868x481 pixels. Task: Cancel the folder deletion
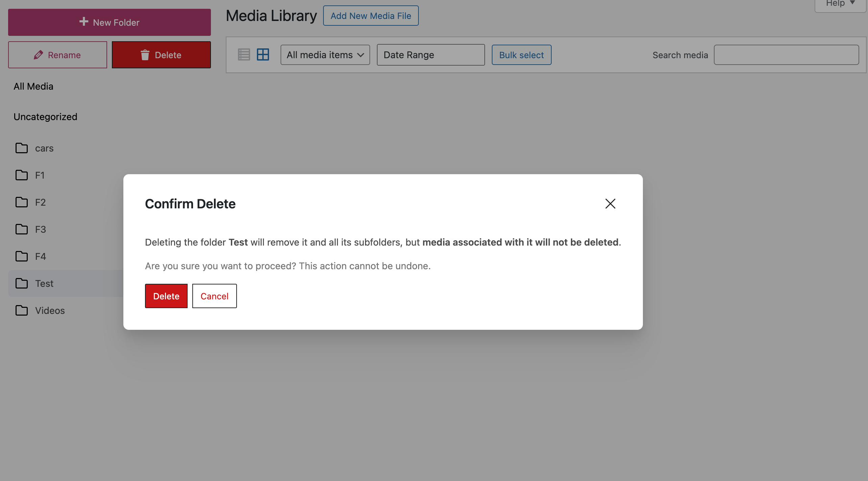pyautogui.click(x=214, y=296)
